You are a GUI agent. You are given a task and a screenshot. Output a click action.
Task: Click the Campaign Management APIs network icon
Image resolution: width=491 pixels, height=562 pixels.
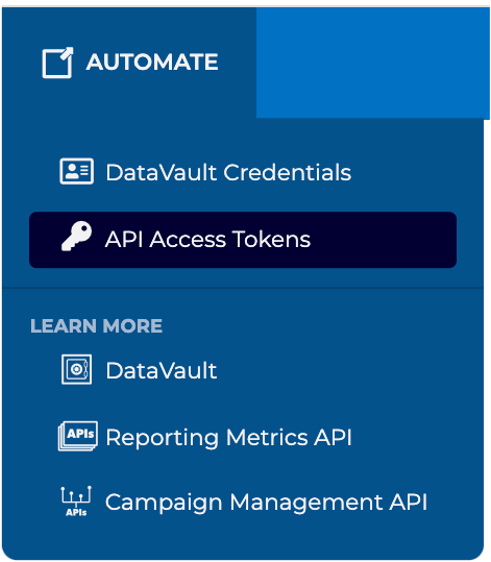coord(76,501)
